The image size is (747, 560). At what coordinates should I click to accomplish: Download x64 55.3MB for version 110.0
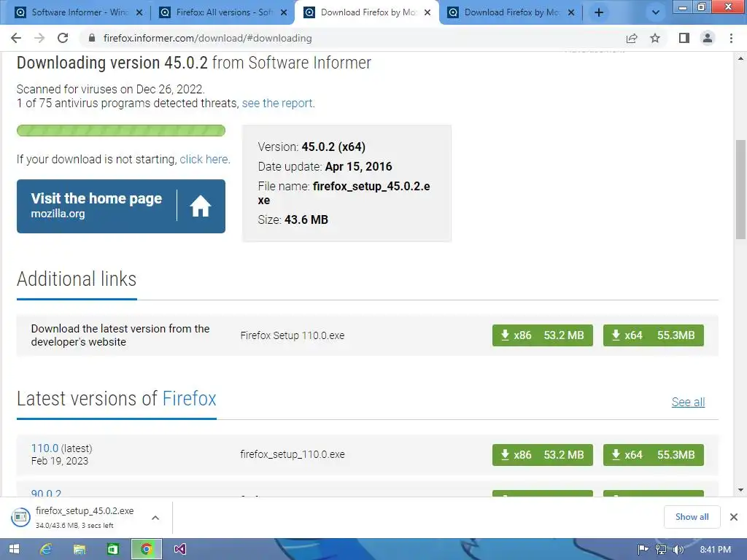point(653,455)
